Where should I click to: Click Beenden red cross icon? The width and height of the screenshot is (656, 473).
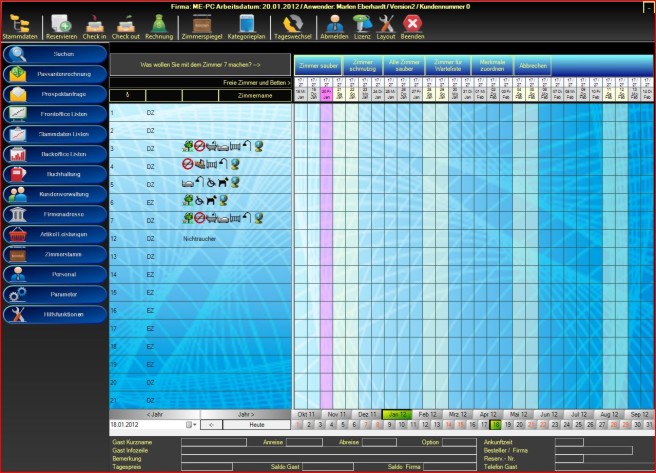413,27
